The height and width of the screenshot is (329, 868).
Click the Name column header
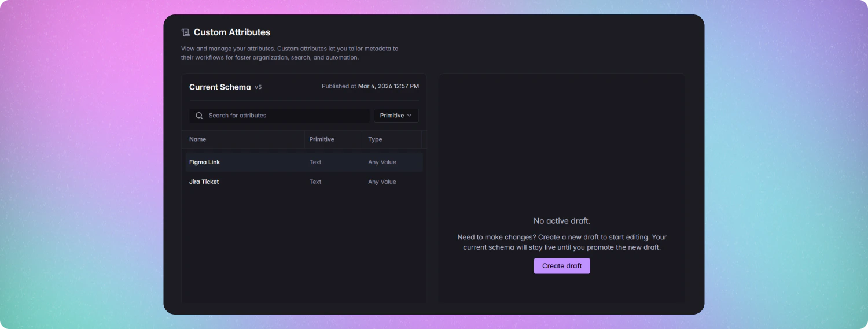click(197, 139)
